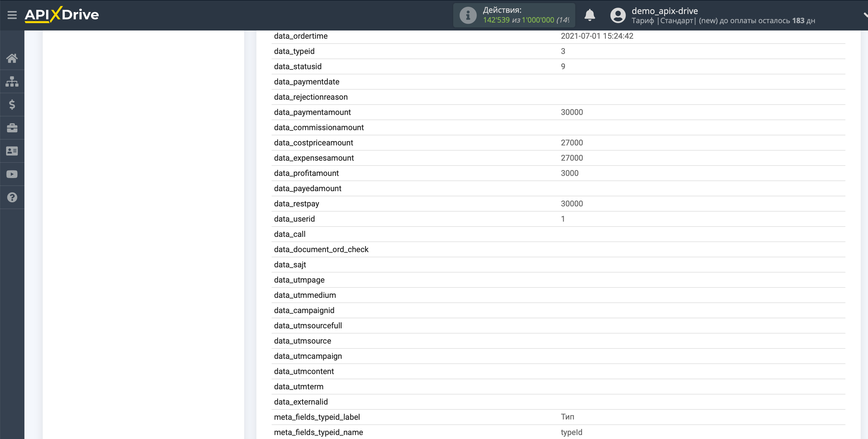Select the data_statusid field
This screenshot has width=868, height=439.
point(298,66)
